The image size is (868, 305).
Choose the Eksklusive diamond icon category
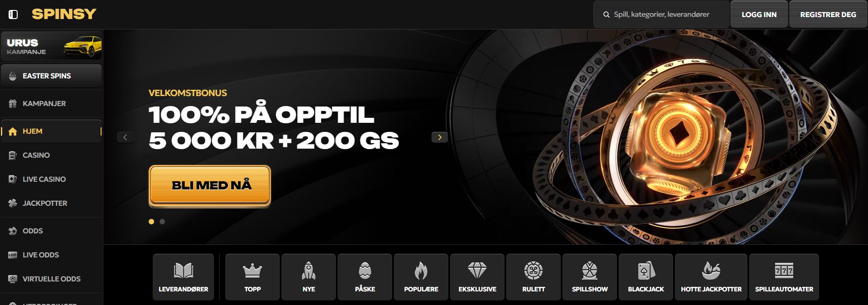click(477, 277)
